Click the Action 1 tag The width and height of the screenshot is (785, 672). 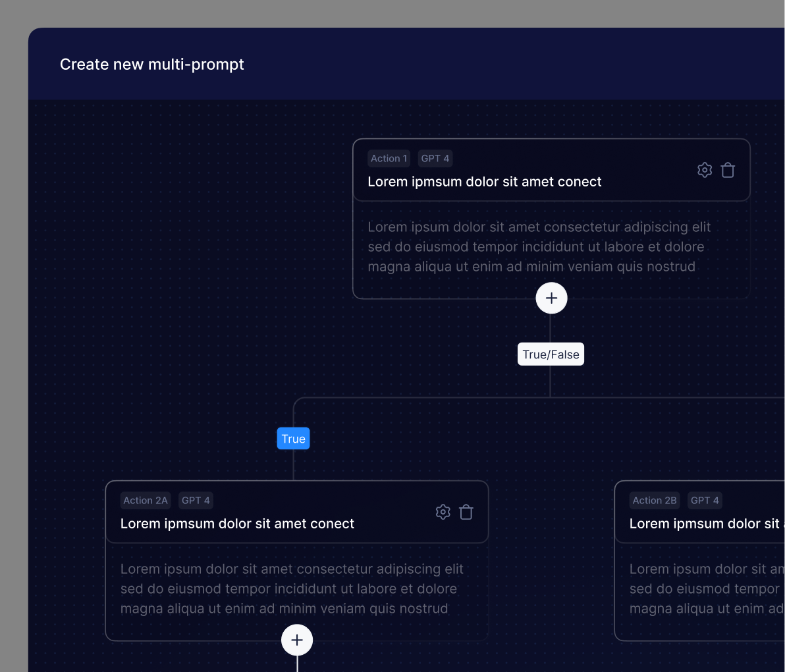point(389,159)
